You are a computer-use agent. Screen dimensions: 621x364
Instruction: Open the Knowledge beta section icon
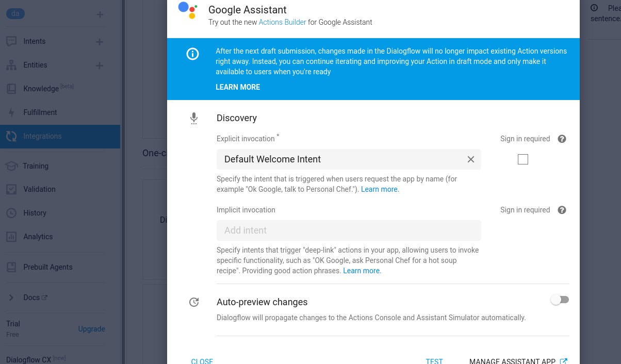pyautogui.click(x=11, y=89)
